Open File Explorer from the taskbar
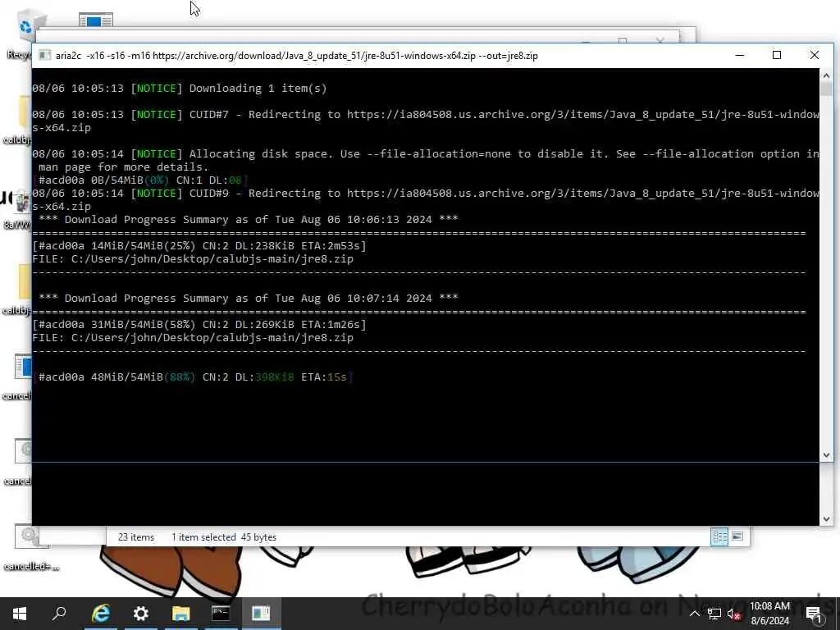The height and width of the screenshot is (630, 840). tap(181, 614)
